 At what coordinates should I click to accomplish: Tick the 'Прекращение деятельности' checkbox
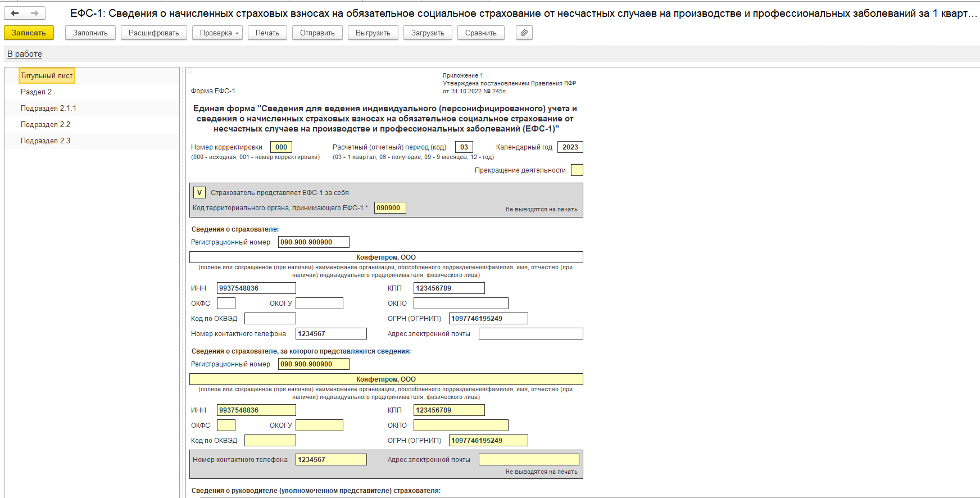577,170
